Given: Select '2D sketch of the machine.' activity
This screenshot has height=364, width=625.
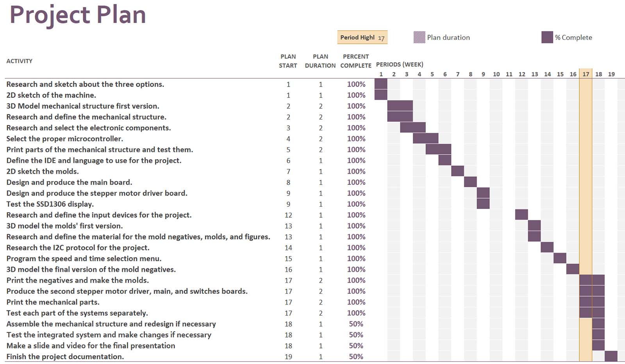Looking at the screenshot, I should click(x=51, y=95).
